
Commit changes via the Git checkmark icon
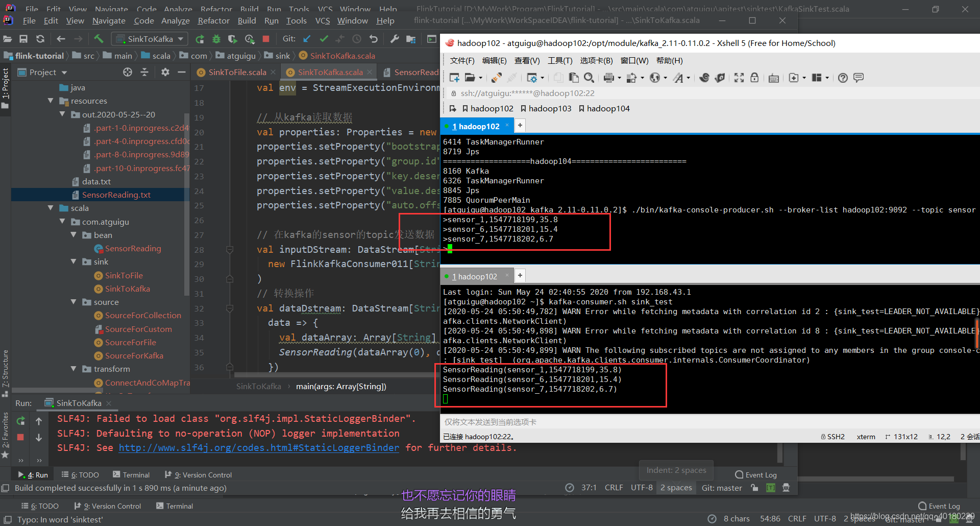324,39
